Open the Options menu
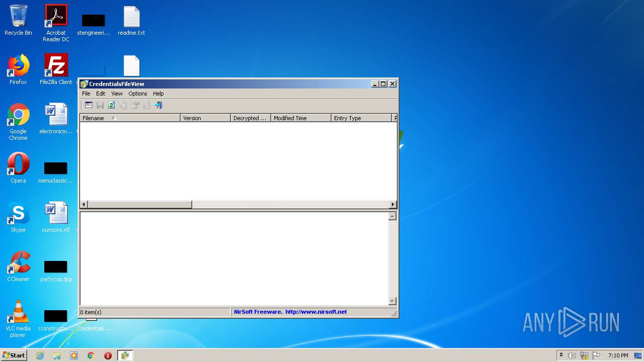Screen dimensions: 644x362 pos(137,94)
